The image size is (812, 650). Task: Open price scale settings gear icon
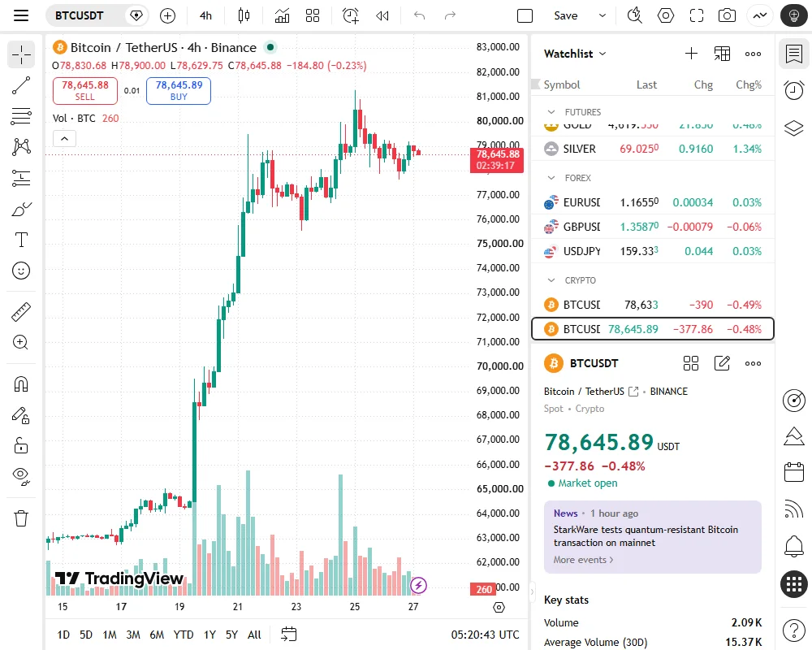(x=499, y=608)
